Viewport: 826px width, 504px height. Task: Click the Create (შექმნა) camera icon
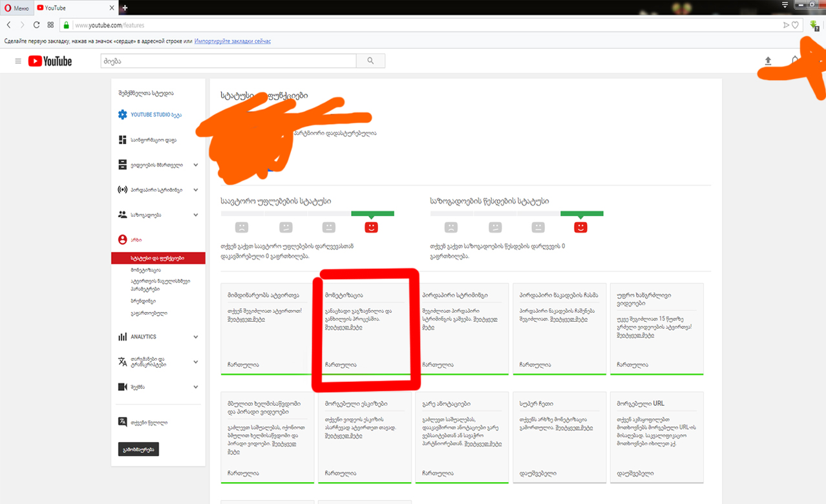pyautogui.click(x=122, y=387)
